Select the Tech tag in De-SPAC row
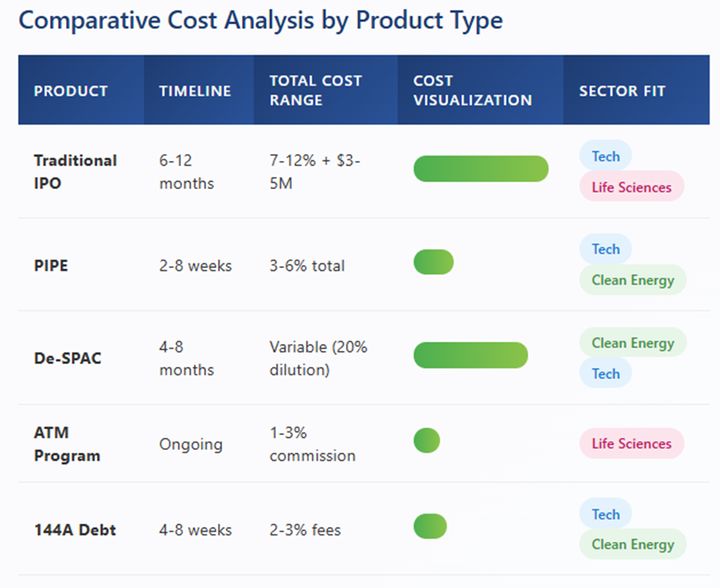The image size is (720, 588). tap(606, 374)
